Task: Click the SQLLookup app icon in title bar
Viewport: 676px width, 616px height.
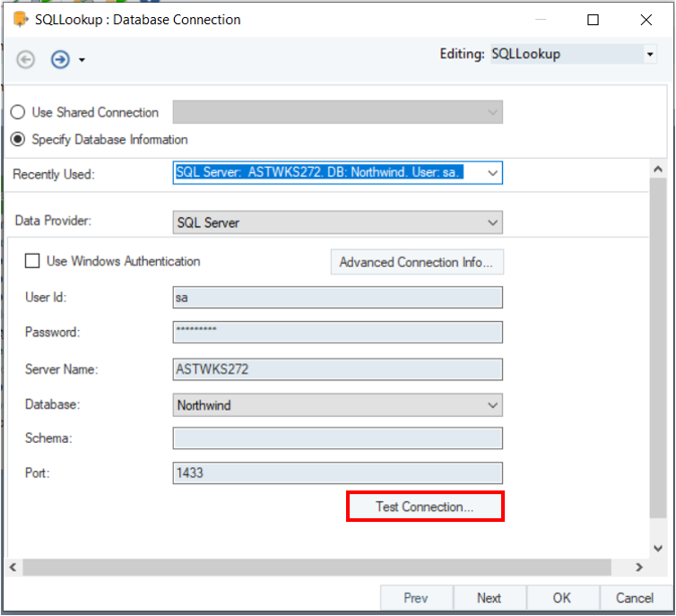Action: (21, 19)
